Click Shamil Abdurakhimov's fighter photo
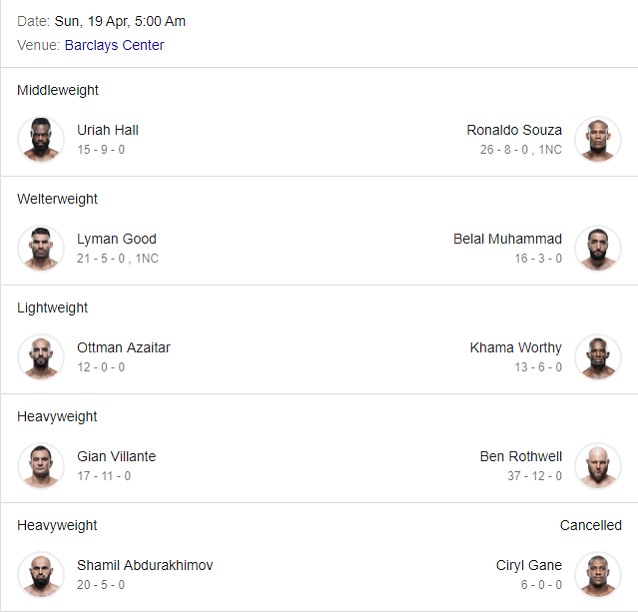The height and width of the screenshot is (612, 638). 41,575
